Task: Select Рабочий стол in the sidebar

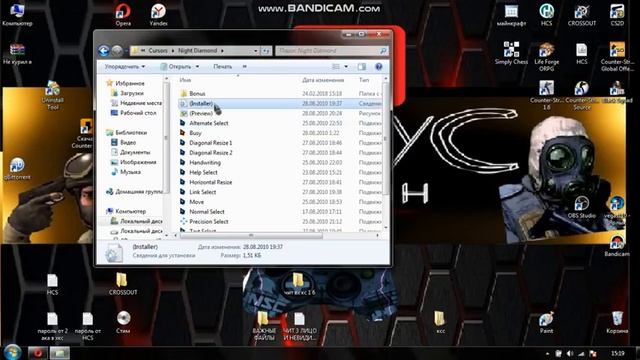Action: click(x=134, y=113)
